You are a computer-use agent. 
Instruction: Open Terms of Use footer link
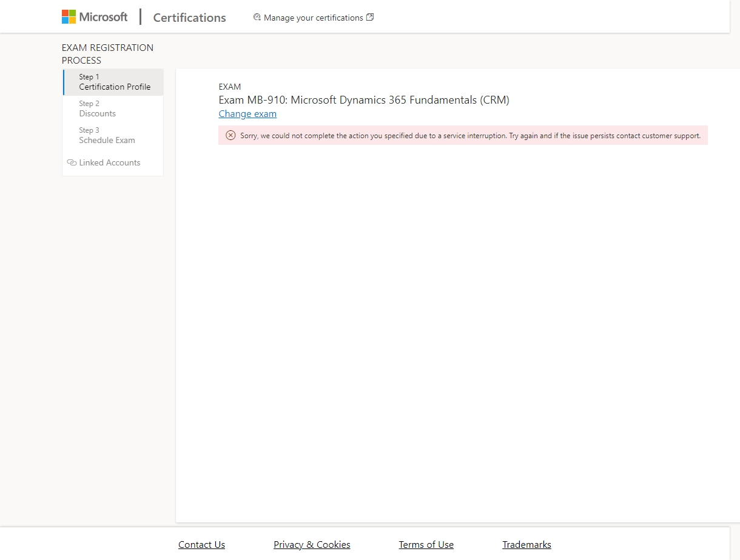[426, 544]
